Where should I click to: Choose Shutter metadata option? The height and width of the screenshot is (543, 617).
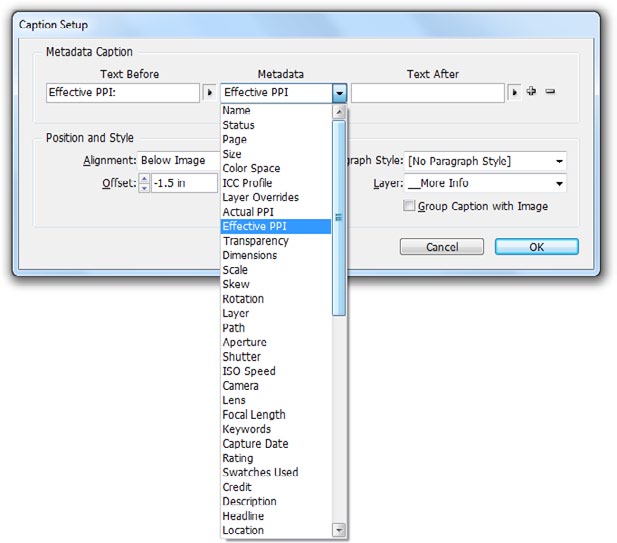tap(276, 356)
